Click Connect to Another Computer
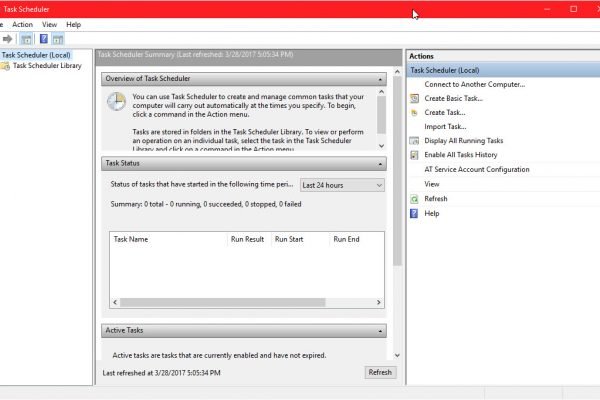This screenshot has width=600, height=400. (x=474, y=84)
